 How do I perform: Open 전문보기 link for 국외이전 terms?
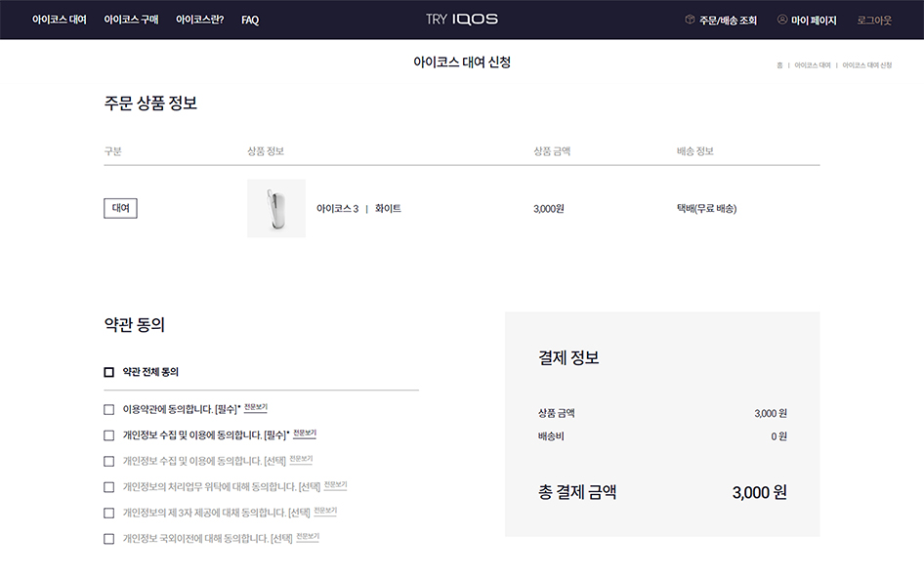[308, 537]
